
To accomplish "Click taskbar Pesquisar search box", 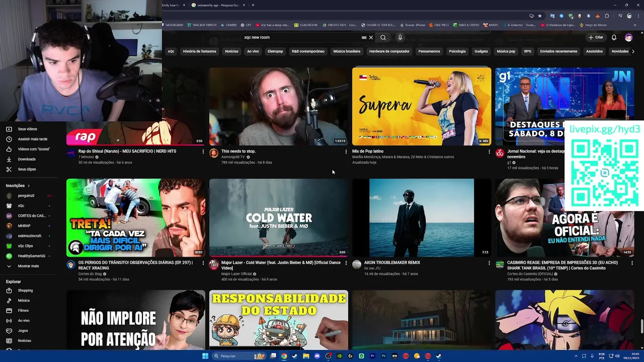I will [x=239, y=356].
